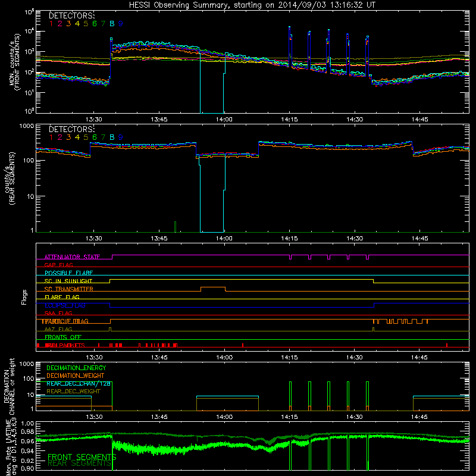Click 13:45 tick label under decimation plot
This screenshot has height=476, width=476.
pos(159,417)
